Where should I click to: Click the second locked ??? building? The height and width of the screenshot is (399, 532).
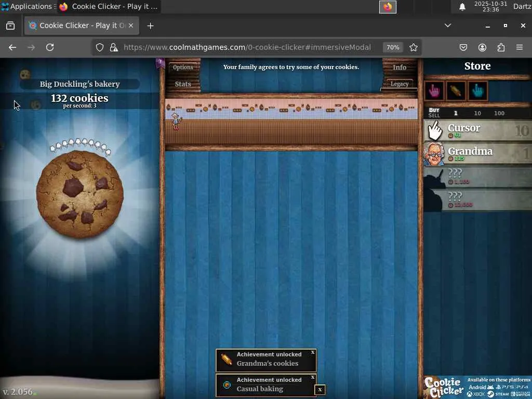(478, 200)
